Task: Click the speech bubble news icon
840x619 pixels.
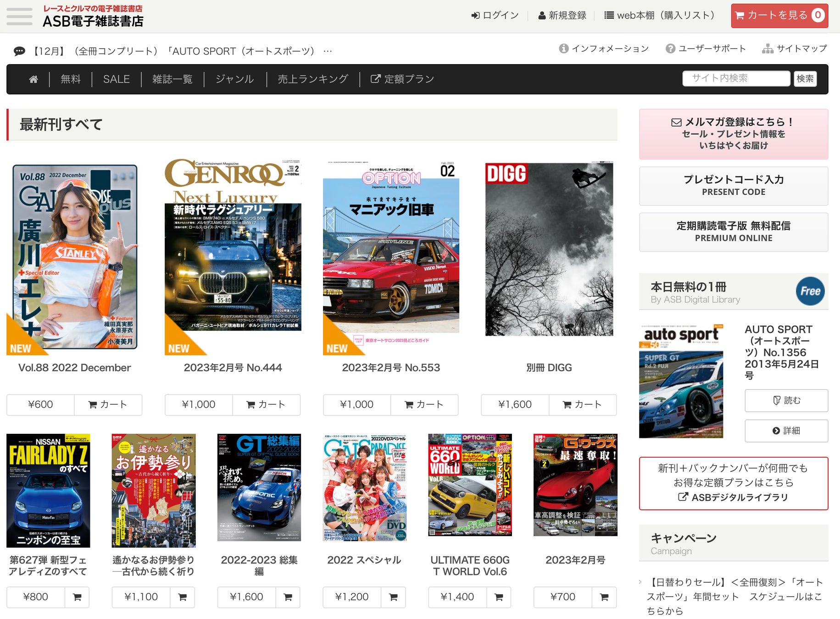Action: (x=19, y=51)
